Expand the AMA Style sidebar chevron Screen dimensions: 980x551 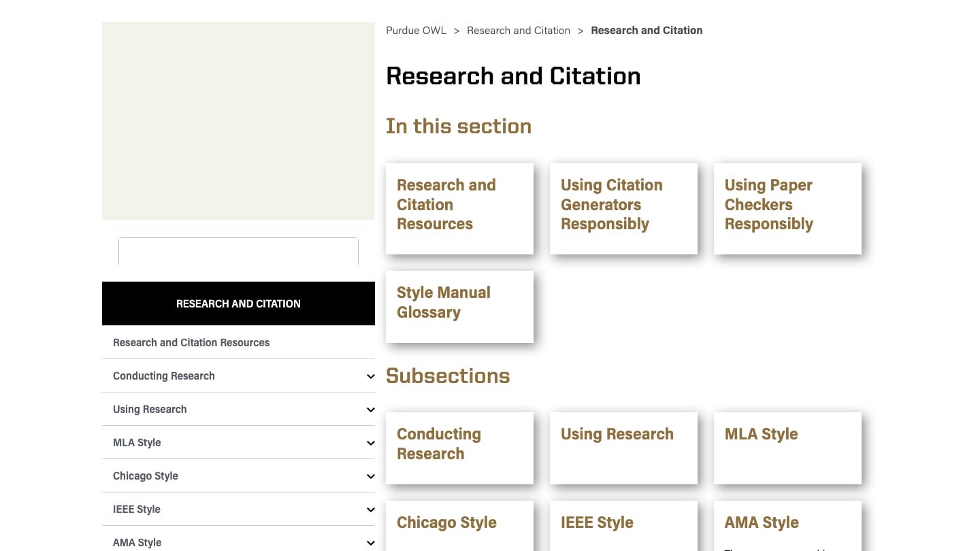[370, 543]
